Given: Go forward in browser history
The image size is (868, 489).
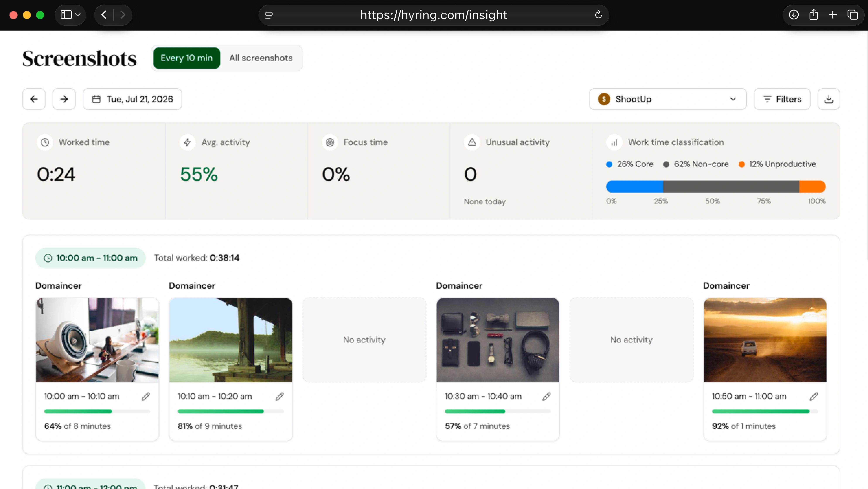Looking at the screenshot, I should pos(123,14).
